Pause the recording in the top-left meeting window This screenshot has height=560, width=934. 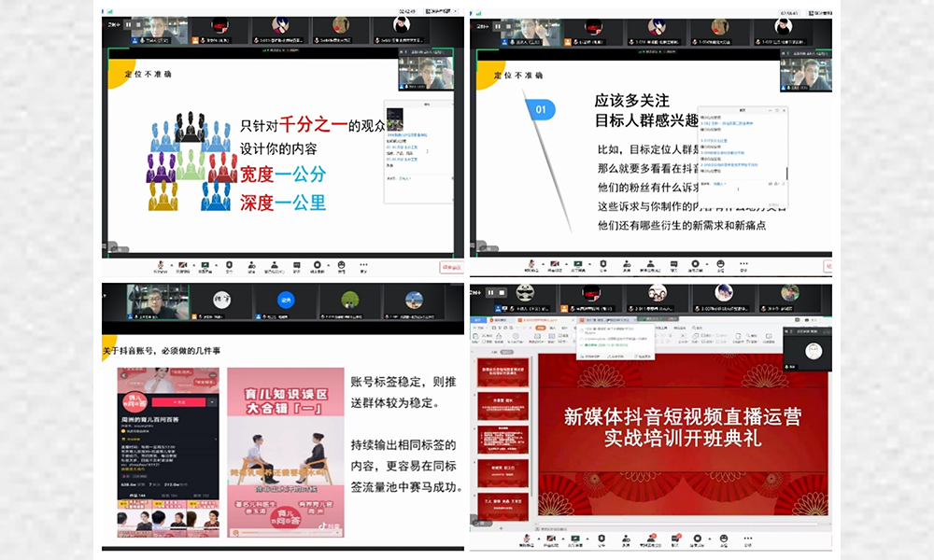pos(128,24)
